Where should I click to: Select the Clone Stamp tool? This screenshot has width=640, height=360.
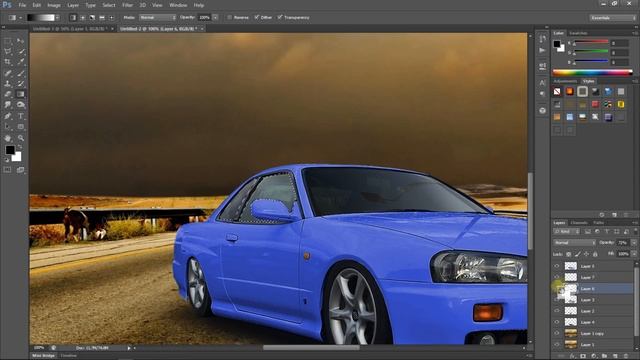[x=8, y=84]
